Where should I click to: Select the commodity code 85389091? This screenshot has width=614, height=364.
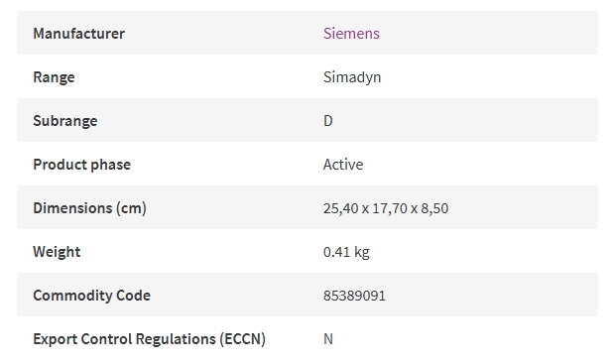pos(354,296)
